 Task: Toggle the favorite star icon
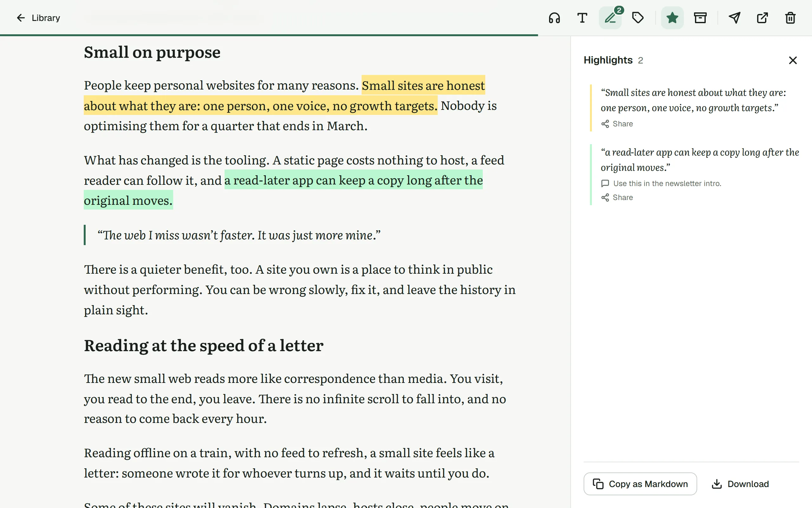point(672,18)
